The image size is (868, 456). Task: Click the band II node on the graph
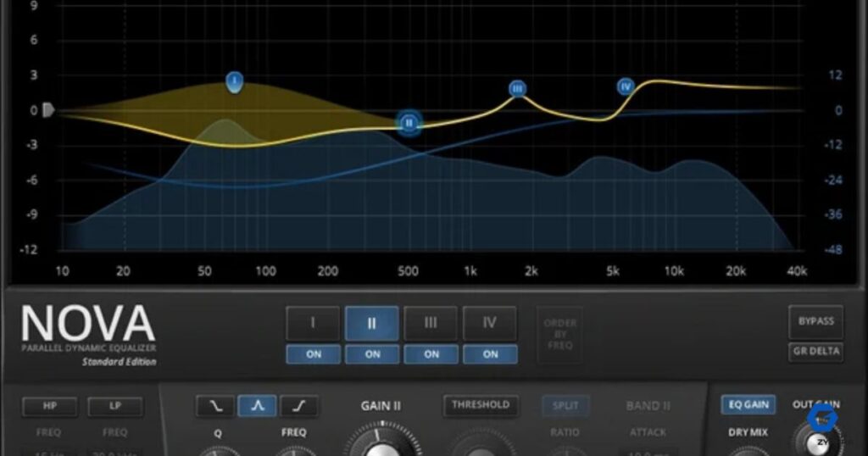click(x=409, y=123)
